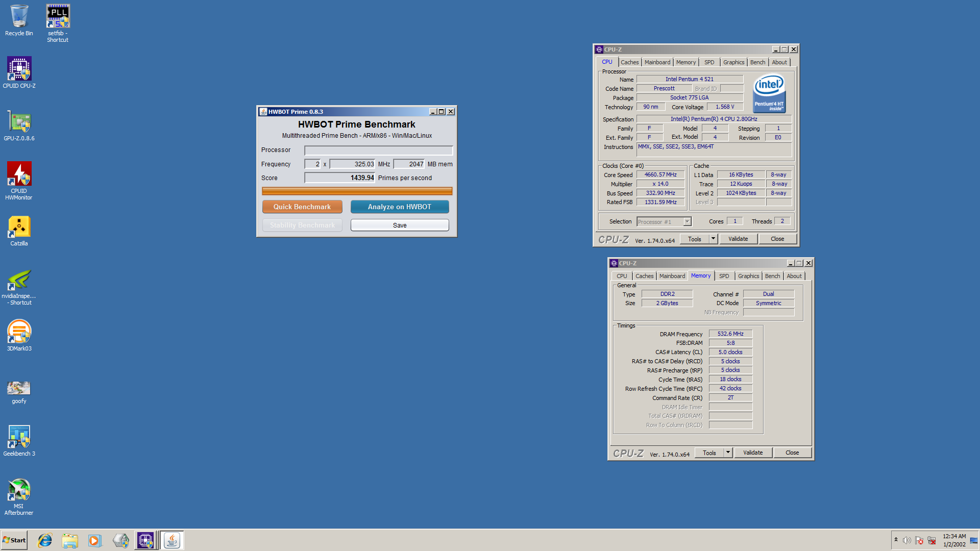The width and height of the screenshot is (980, 551).
Task: Click the Core Voltage value 1.568 V
Action: 724,107
